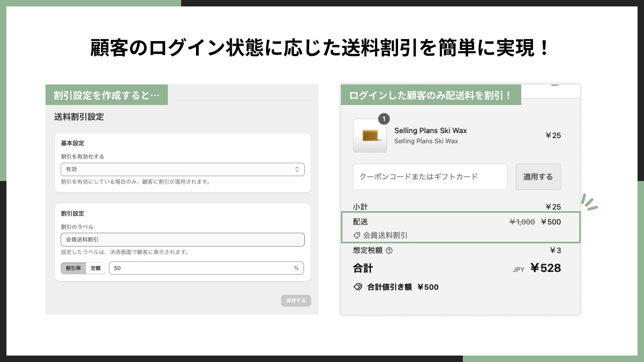Click the discount value field showing 50
Viewport: 644px width, 362px height.
206,268
